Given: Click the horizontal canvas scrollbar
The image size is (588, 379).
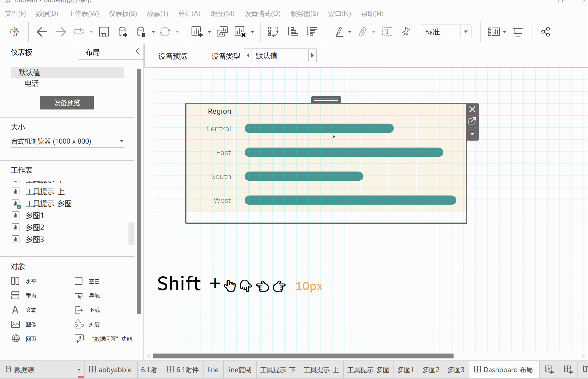Looking at the screenshot, I should [x=303, y=356].
